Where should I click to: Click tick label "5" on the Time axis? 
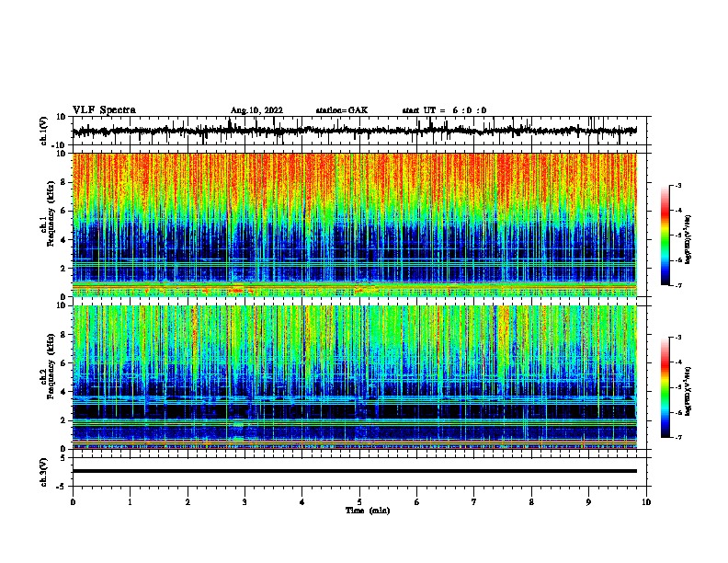[359, 502]
